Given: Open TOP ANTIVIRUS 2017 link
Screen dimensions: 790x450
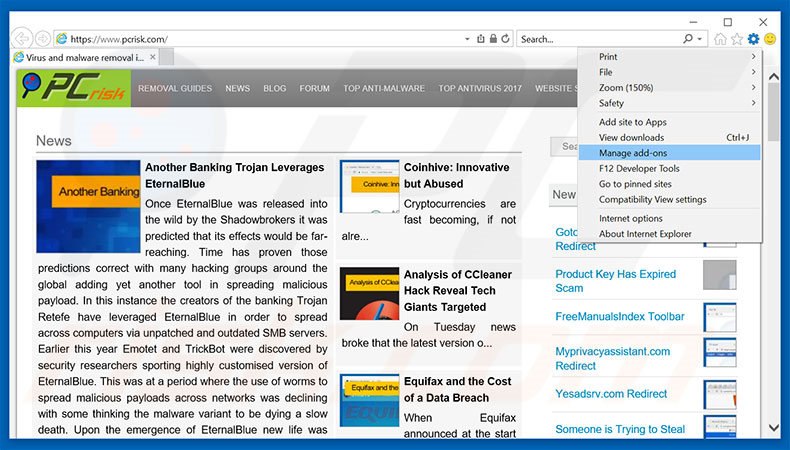Looking at the screenshot, I should [x=480, y=88].
